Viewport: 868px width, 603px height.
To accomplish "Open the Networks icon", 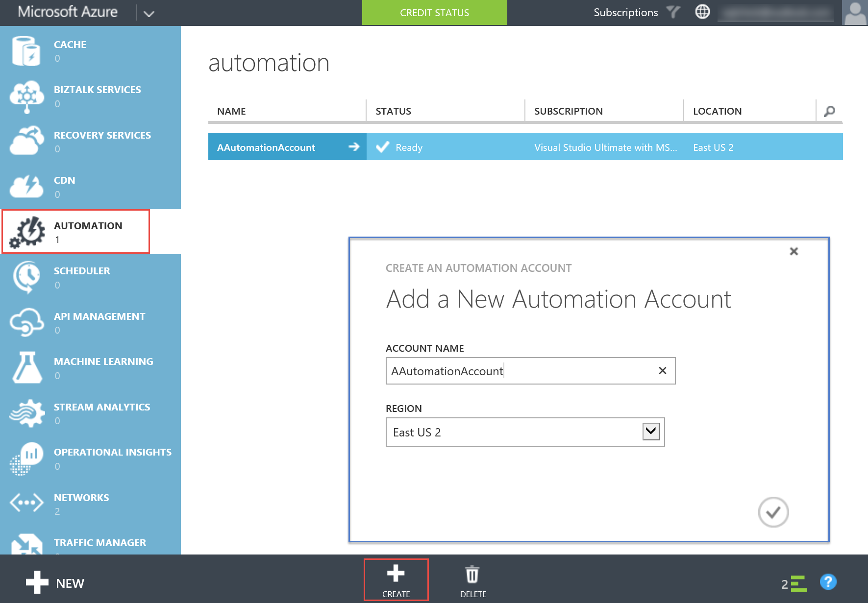I will pos(26,503).
